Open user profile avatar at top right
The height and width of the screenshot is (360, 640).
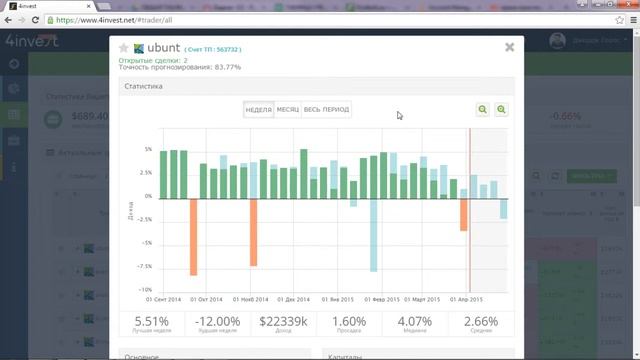click(557, 40)
